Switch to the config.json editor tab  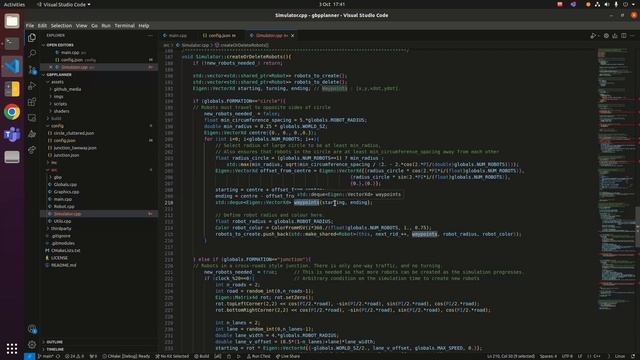click(x=220, y=36)
